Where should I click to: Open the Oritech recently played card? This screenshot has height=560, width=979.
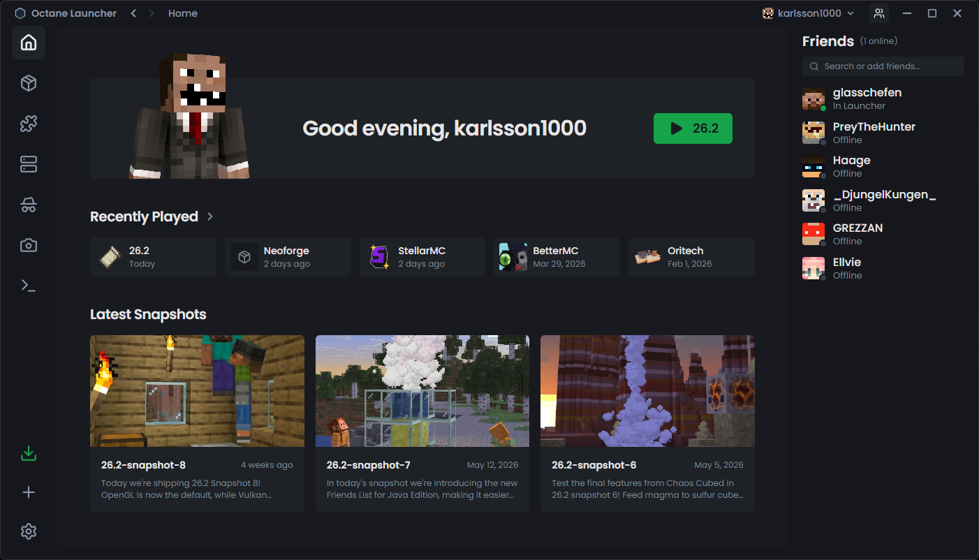point(691,257)
